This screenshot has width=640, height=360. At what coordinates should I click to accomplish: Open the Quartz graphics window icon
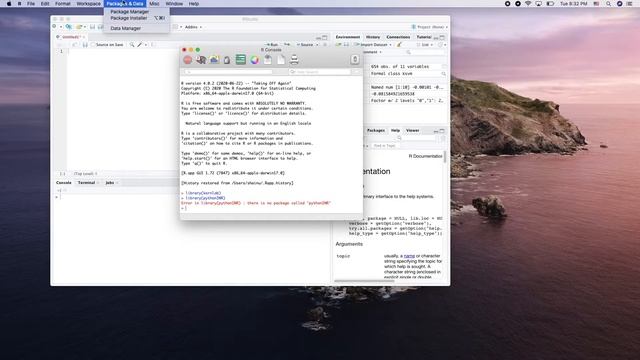click(214, 60)
